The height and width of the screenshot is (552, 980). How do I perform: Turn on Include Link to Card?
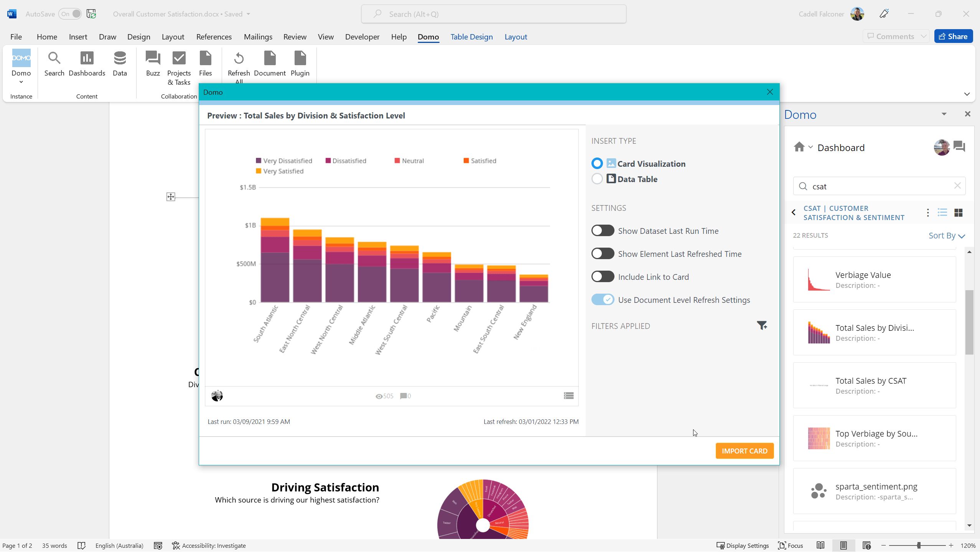[603, 277]
